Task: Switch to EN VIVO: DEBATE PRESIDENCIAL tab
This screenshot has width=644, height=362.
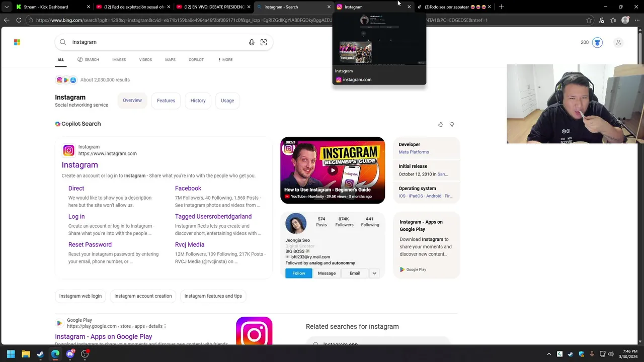Action: tap(213, 7)
